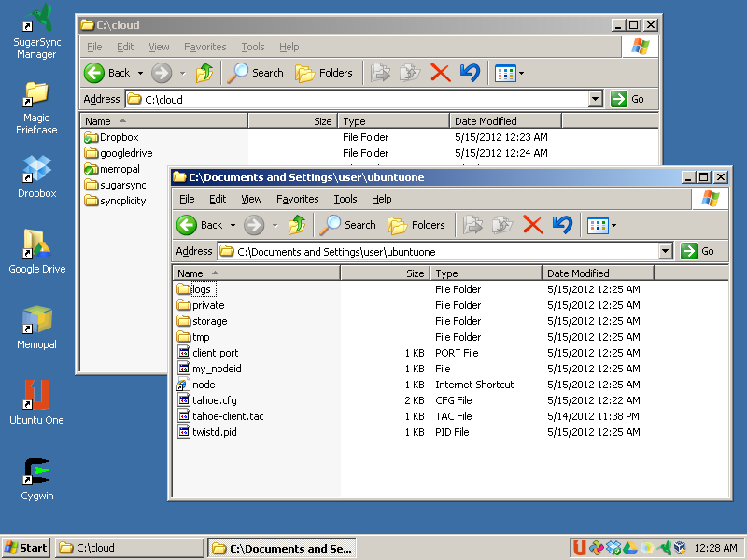747x560 pixels.
Task: Click the red Delete X in C:\cloud window
Action: coord(440,73)
